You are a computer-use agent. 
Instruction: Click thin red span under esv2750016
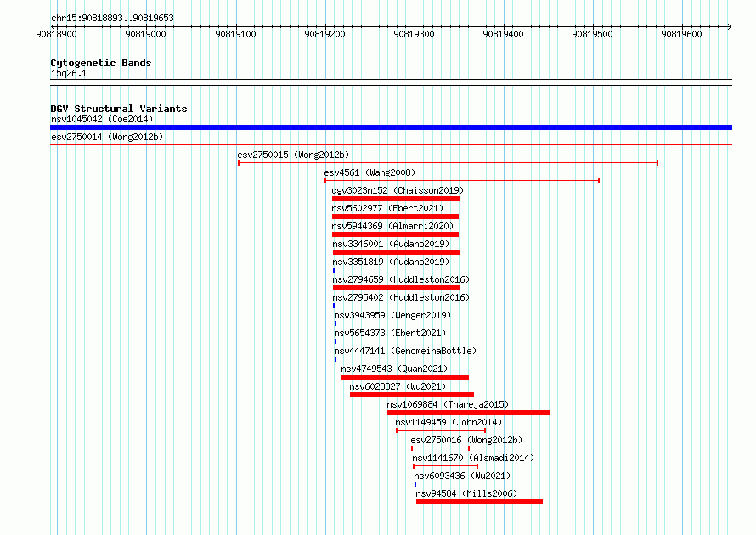pos(441,448)
